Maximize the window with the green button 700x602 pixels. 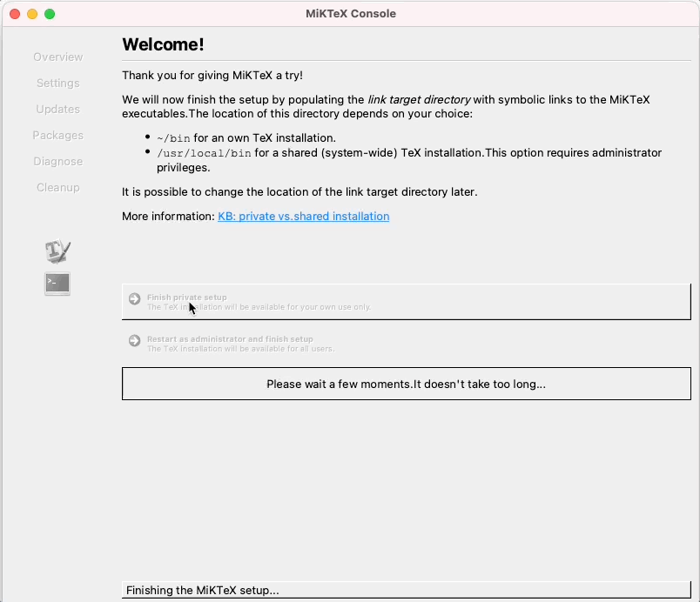(50, 14)
